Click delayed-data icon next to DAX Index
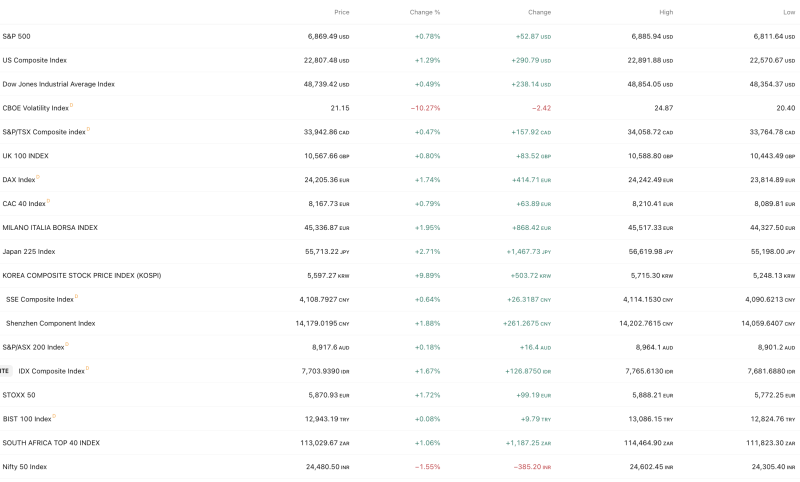 [38, 177]
